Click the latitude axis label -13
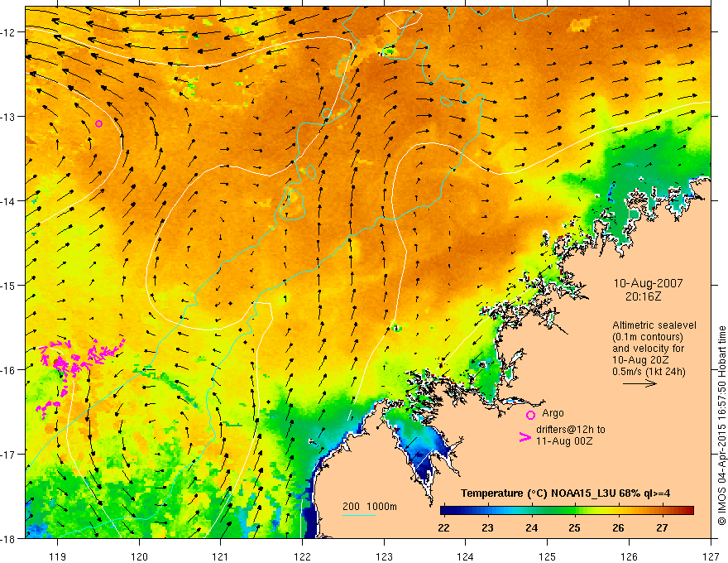Viewport: 728px width, 563px height. pos(9,117)
